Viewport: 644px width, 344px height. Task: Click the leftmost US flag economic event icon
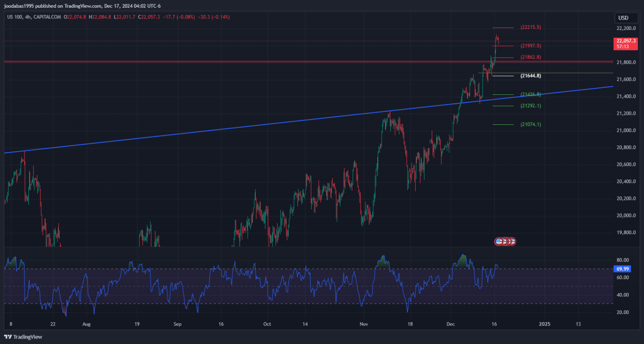[x=499, y=241]
